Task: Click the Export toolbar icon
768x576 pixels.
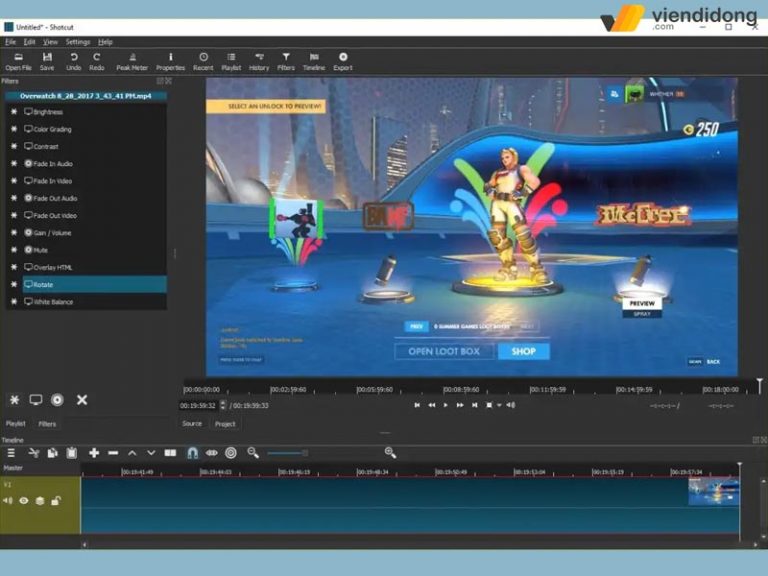Action: point(343,62)
